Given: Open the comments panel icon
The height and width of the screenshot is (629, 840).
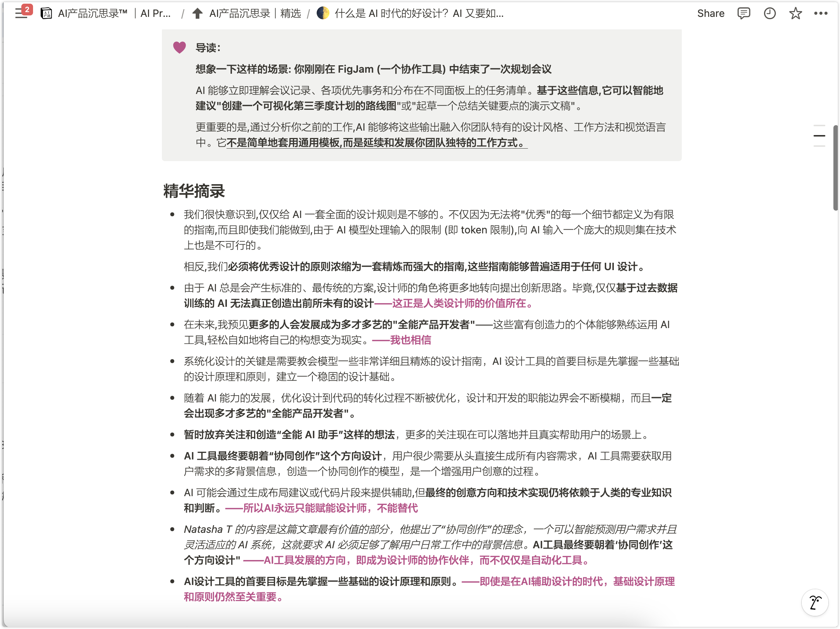Looking at the screenshot, I should coord(743,14).
